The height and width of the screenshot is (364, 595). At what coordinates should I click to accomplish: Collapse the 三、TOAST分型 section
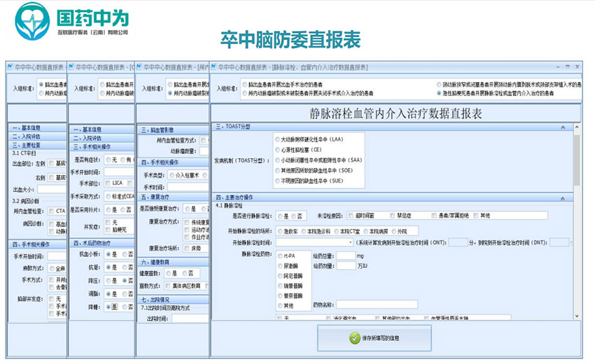click(x=563, y=127)
